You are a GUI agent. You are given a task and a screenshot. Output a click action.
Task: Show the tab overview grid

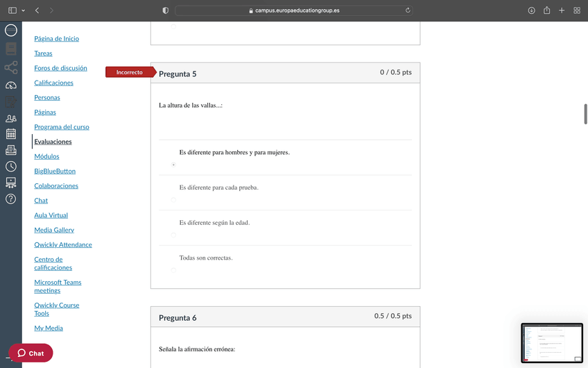tap(577, 10)
